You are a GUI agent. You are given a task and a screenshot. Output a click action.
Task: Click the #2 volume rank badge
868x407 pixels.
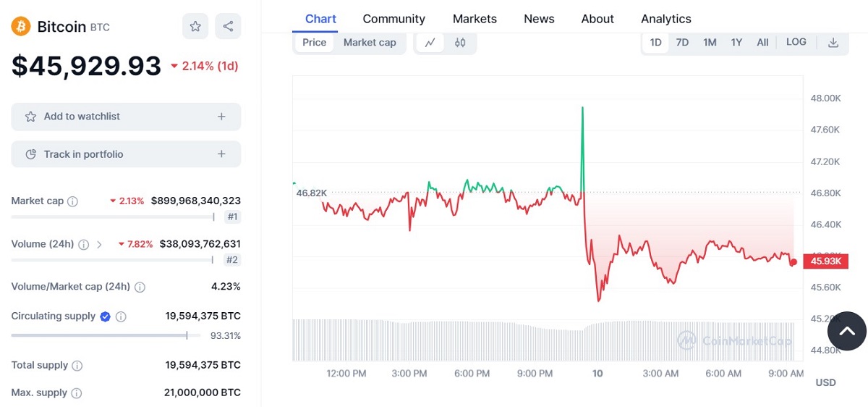coord(232,260)
